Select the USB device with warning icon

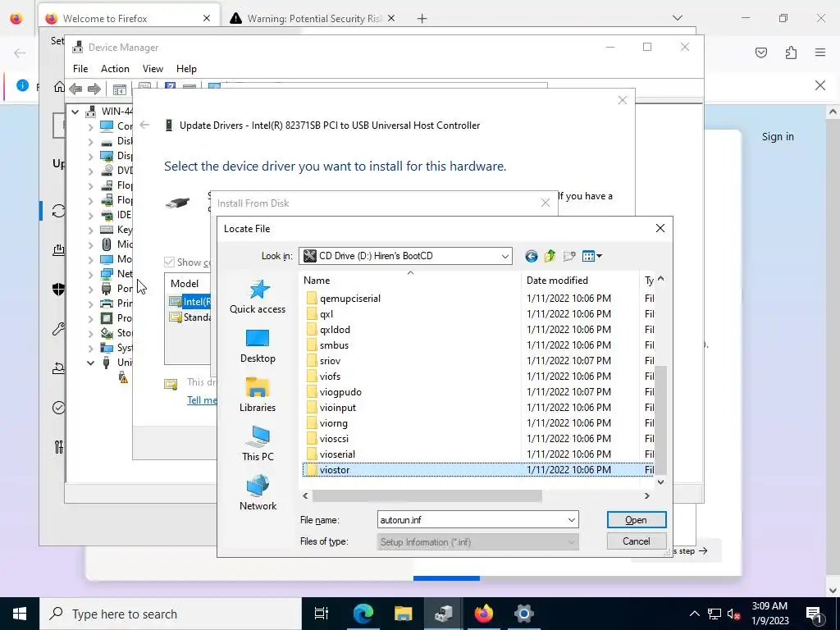(x=124, y=378)
